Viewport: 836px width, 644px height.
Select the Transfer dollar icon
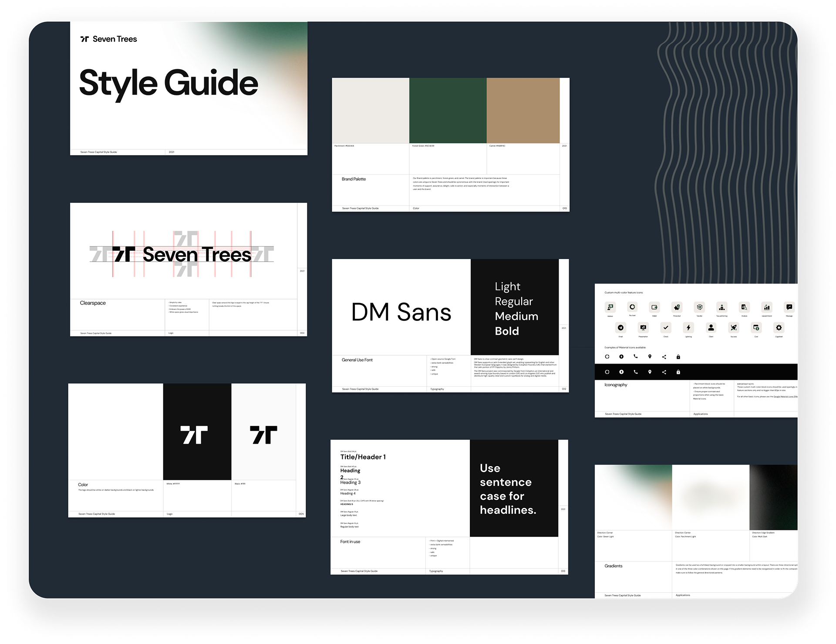(699, 307)
